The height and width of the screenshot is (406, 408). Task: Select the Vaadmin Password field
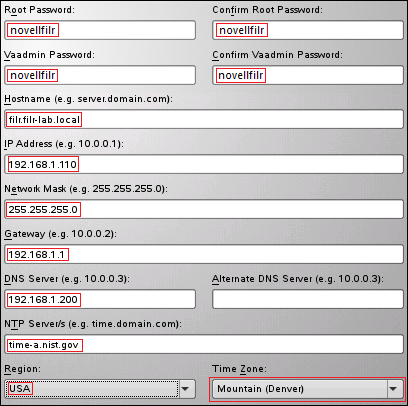coord(100,75)
